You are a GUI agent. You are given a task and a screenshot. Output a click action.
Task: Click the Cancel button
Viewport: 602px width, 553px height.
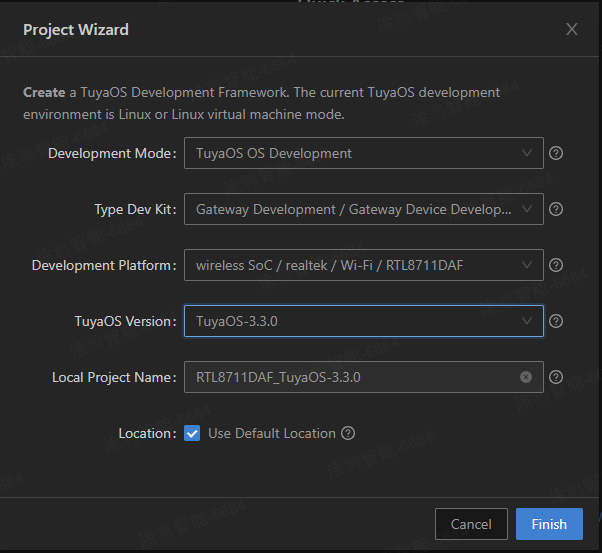point(471,524)
